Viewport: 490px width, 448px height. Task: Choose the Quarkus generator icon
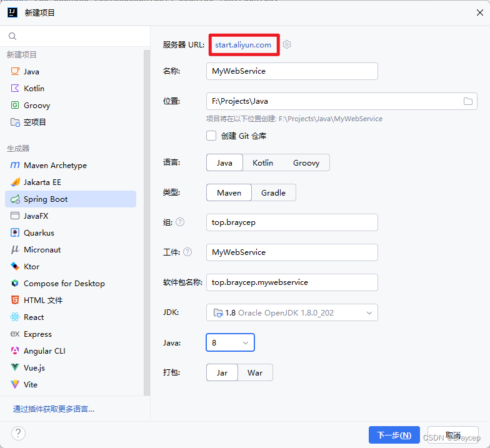[x=15, y=232]
